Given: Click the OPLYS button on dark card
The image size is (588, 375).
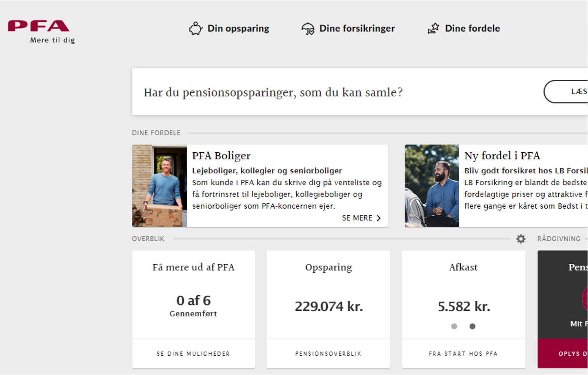Looking at the screenshot, I should click(x=563, y=354).
